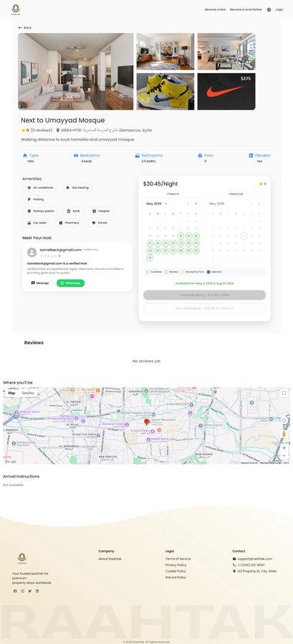Open the Nike $275 gift card photo
Viewport: 293px width, 644px height.
coord(226,91)
